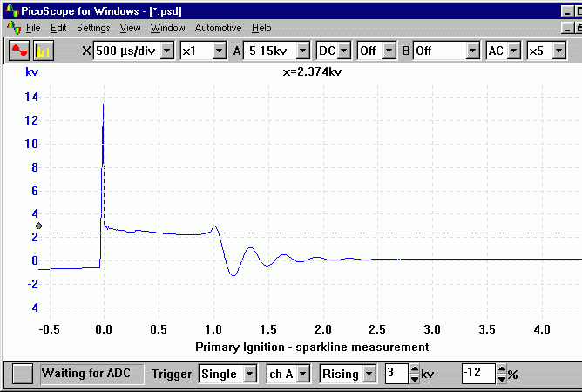Screen dimensions: 582x392
Task: Open the spectrum analyzer view icon
Action: click(x=44, y=51)
